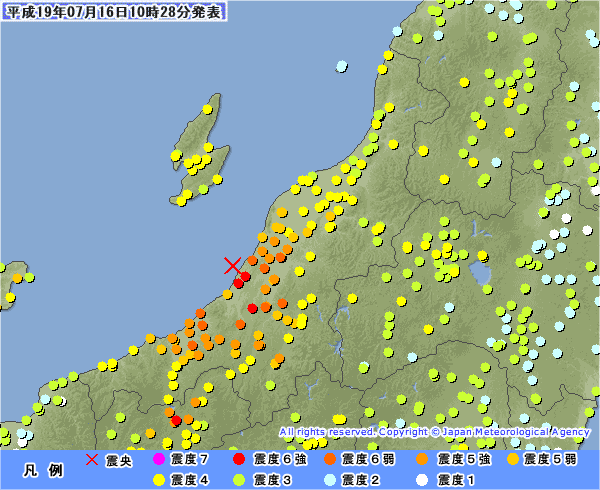
Task: Click the large blue lake on the map
Action: (480, 272)
